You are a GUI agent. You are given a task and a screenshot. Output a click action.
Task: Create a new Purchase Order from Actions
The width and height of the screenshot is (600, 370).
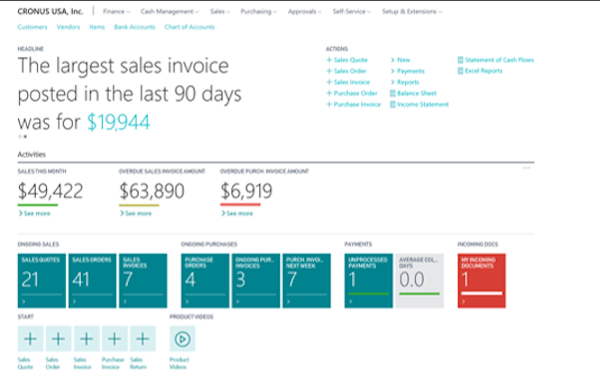coord(352,93)
